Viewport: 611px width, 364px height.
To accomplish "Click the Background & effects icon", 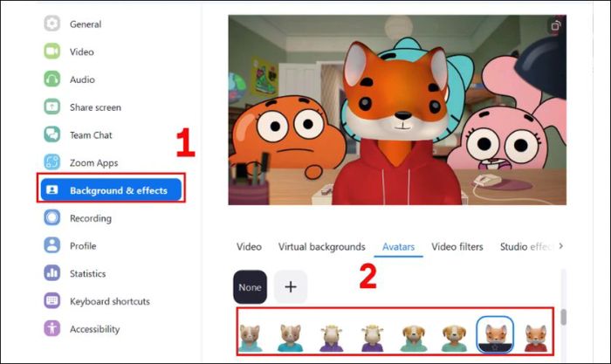I will pos(51,190).
